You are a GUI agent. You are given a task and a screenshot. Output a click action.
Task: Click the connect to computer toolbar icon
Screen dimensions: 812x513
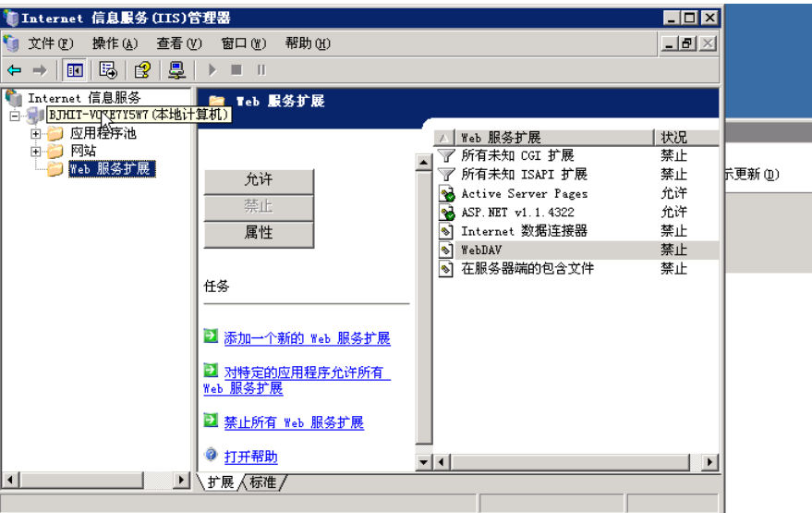pyautogui.click(x=176, y=70)
